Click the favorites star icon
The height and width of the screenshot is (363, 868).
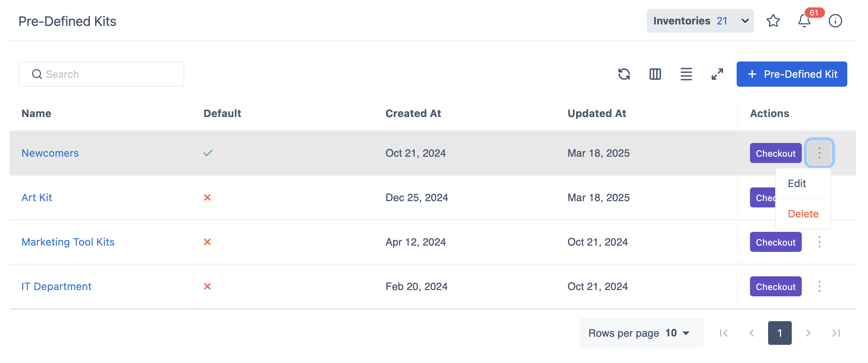click(773, 21)
